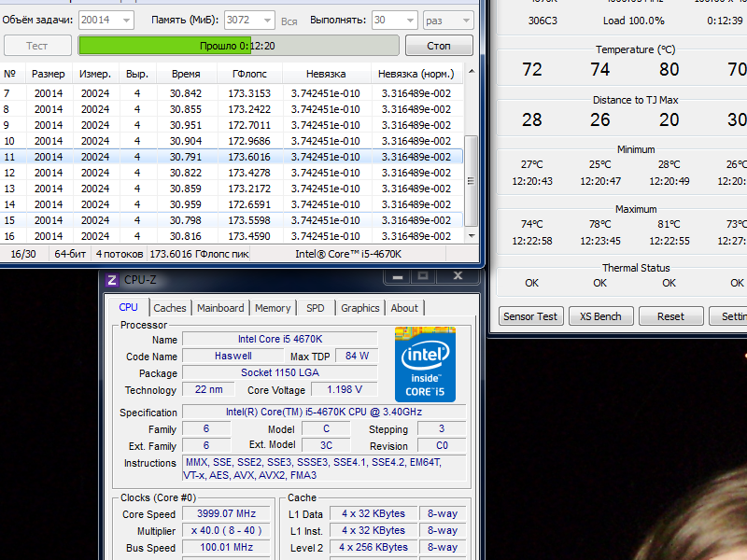Open the Объём задачи 20014 dropdown

click(x=106, y=20)
